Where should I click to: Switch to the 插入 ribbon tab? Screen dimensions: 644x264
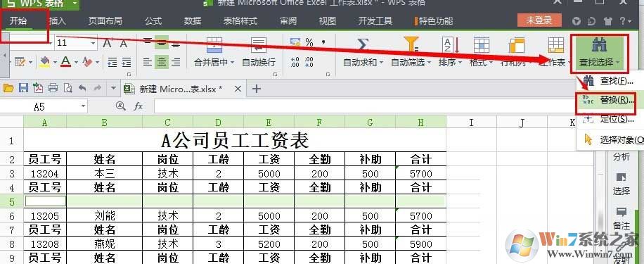coord(57,20)
